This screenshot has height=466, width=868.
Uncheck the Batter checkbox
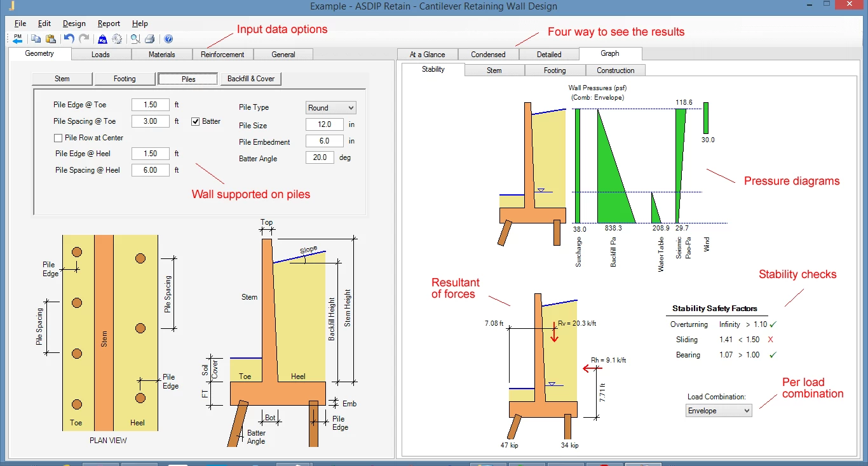(x=196, y=121)
